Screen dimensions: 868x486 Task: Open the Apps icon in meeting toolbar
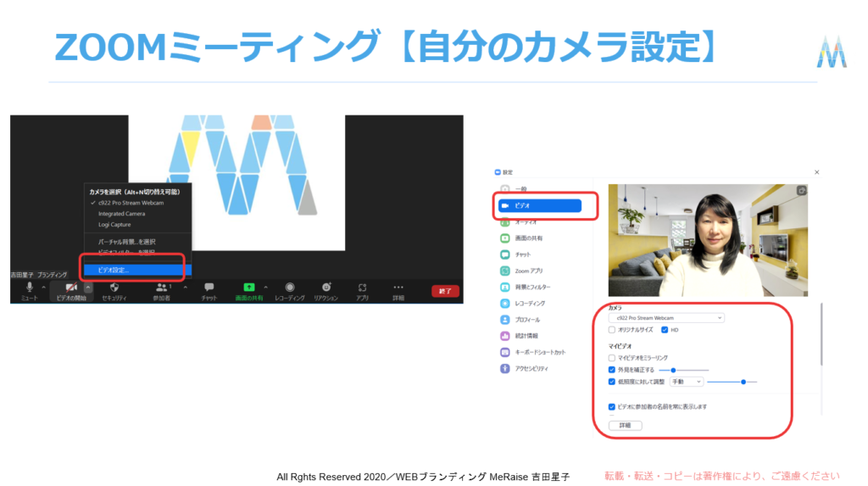click(362, 287)
